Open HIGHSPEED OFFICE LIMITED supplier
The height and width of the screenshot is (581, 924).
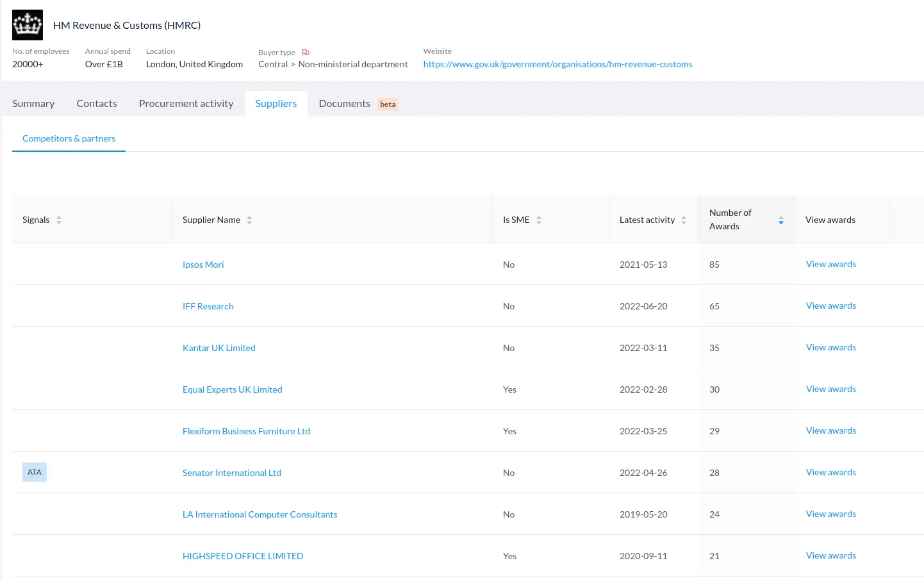click(x=243, y=556)
